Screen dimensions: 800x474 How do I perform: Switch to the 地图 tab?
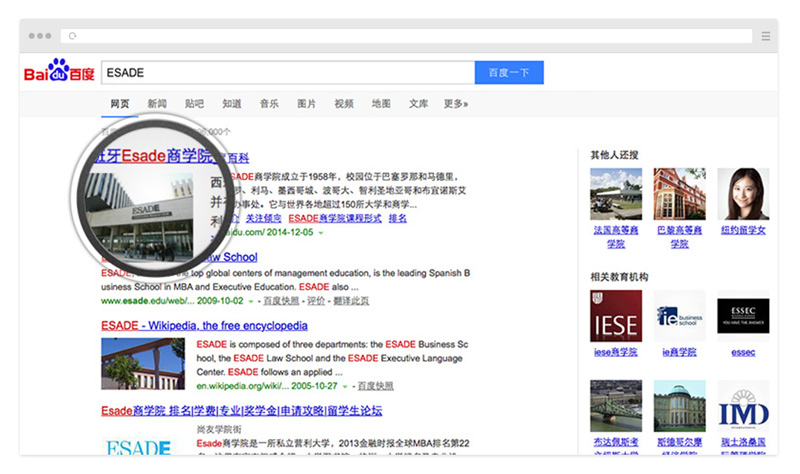tap(381, 104)
